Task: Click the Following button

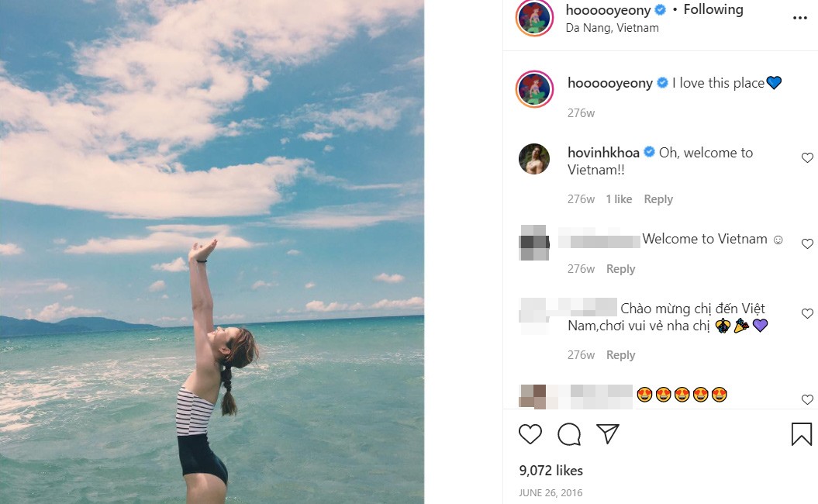Action: 713,9
